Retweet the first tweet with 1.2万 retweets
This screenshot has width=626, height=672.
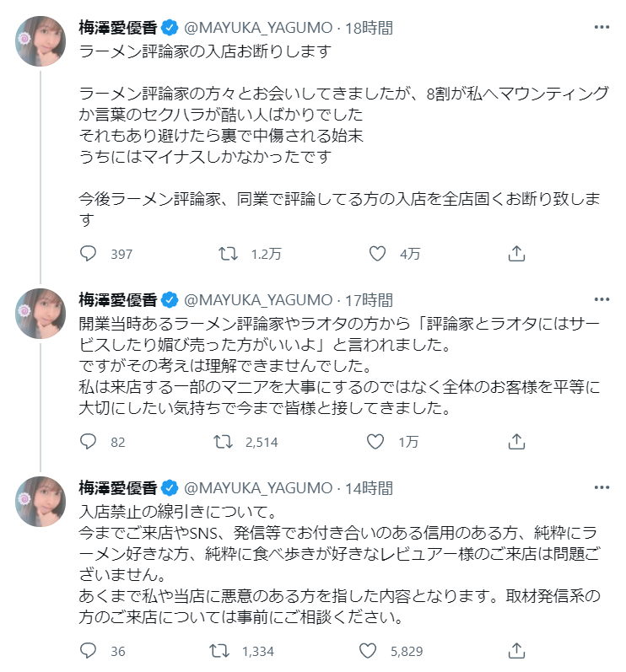click(x=229, y=254)
